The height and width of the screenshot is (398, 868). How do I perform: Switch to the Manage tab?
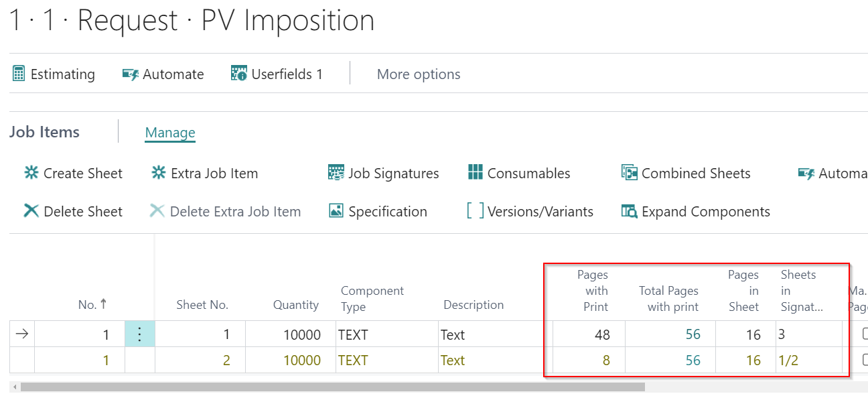coord(169,132)
